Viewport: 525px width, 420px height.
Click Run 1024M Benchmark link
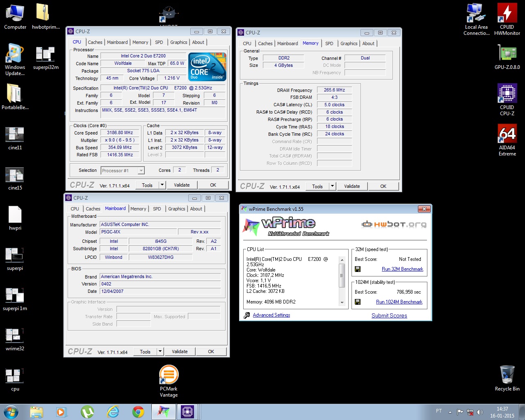click(399, 302)
